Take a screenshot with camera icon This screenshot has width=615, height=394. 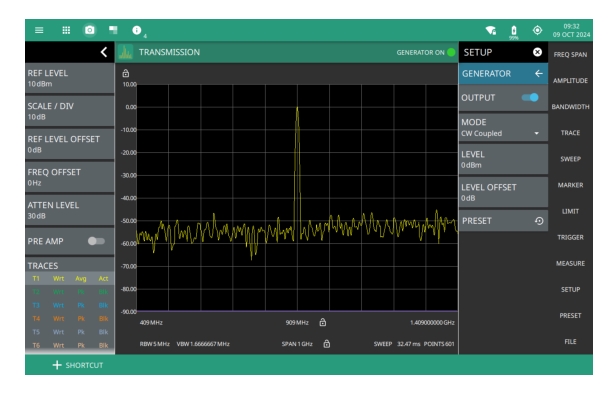[90, 30]
